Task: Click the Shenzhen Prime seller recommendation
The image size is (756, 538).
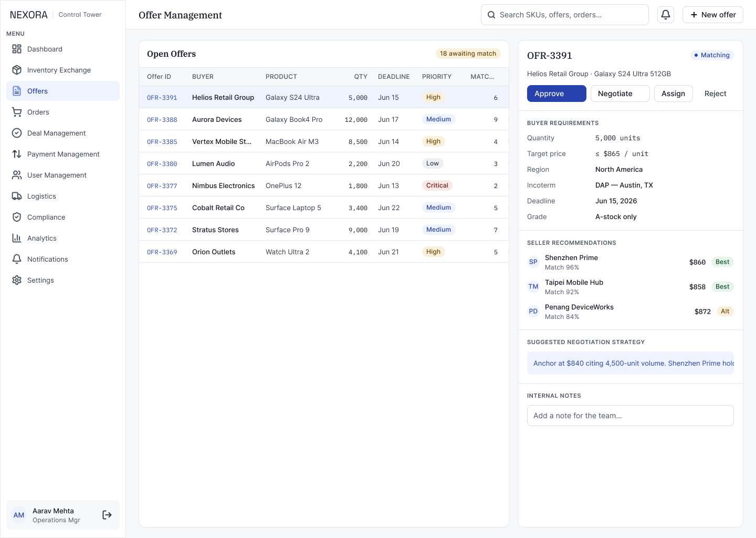Action: pyautogui.click(x=631, y=262)
